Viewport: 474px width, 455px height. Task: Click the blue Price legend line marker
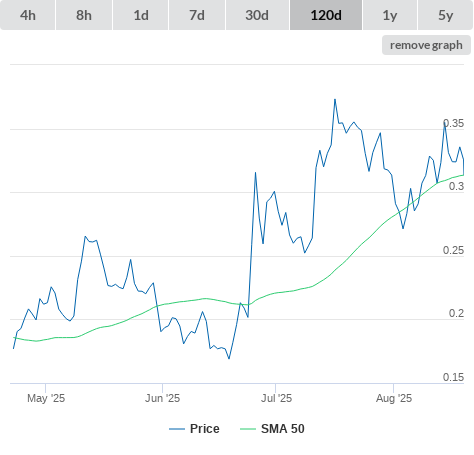coord(177,429)
